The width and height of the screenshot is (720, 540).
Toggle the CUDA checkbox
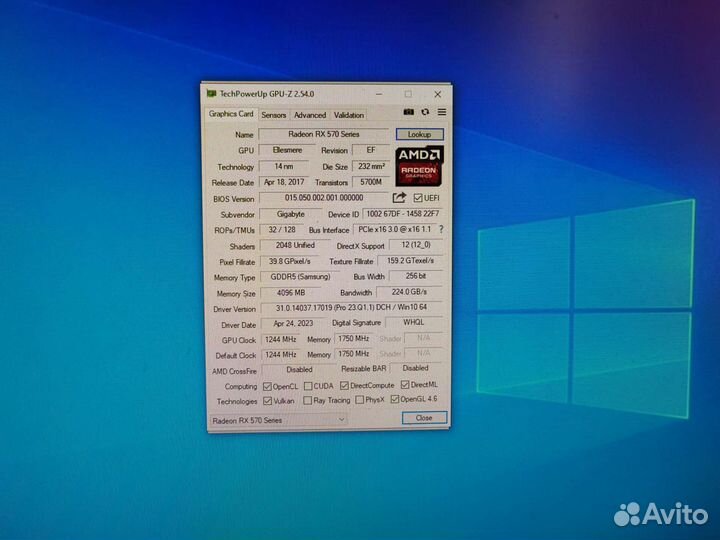pos(308,386)
